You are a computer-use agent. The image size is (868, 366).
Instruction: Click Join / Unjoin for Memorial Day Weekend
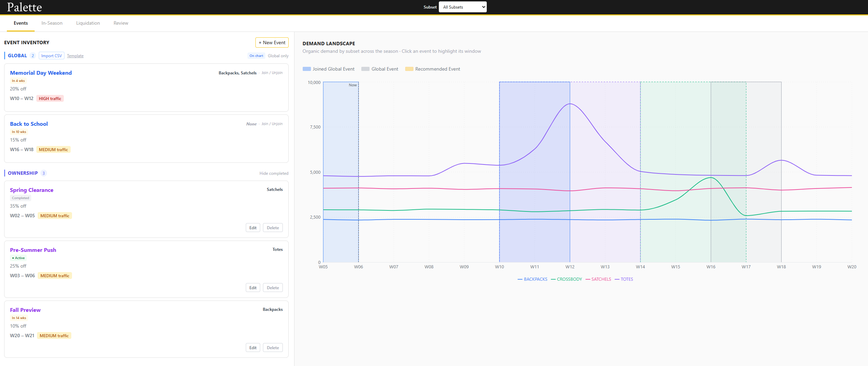pos(272,73)
